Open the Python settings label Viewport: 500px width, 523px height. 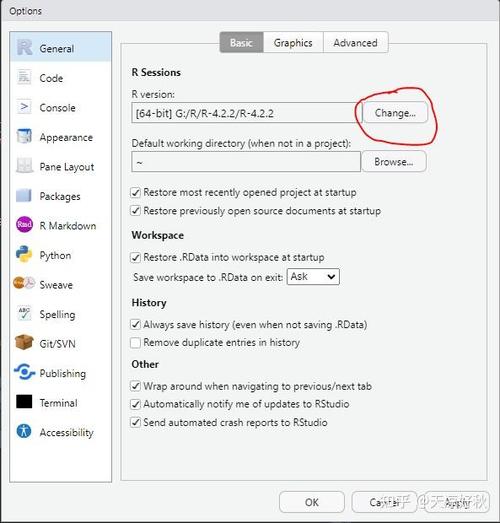pyautogui.click(x=55, y=255)
